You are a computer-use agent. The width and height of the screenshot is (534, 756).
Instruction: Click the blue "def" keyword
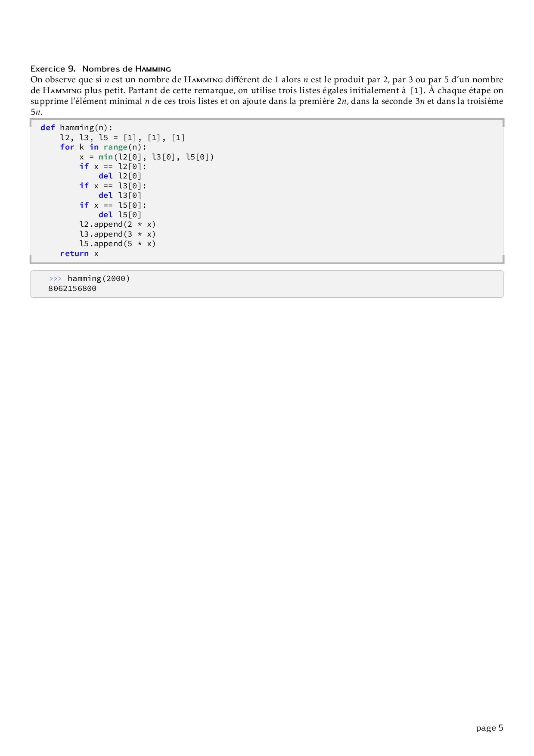pos(47,128)
